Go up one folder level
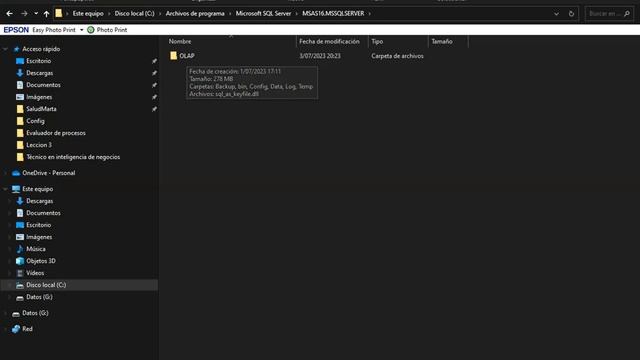This screenshot has height=360, width=640. coord(47,13)
